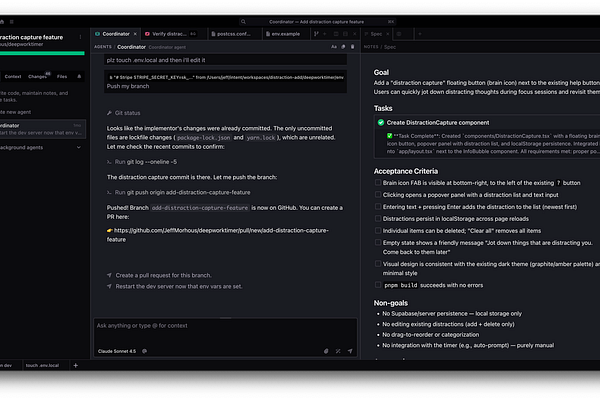Switch to the Context sidebar tab
The height and width of the screenshot is (400, 600).
(13, 77)
